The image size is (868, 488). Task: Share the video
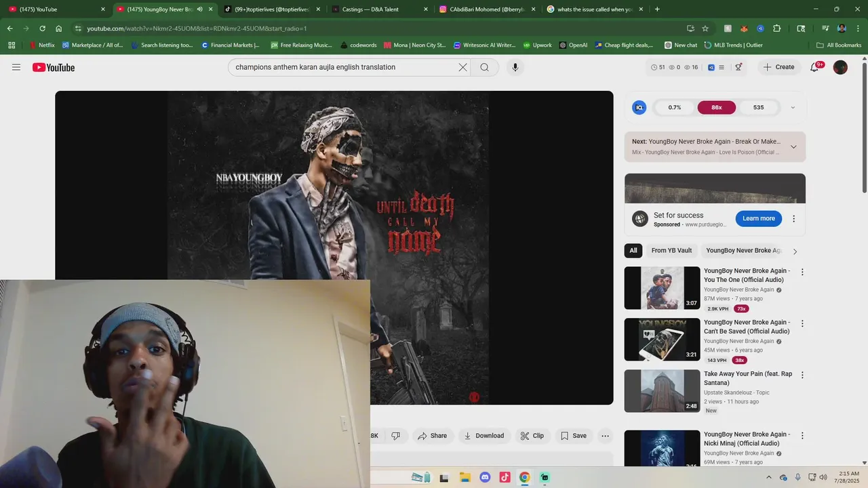coord(433,436)
